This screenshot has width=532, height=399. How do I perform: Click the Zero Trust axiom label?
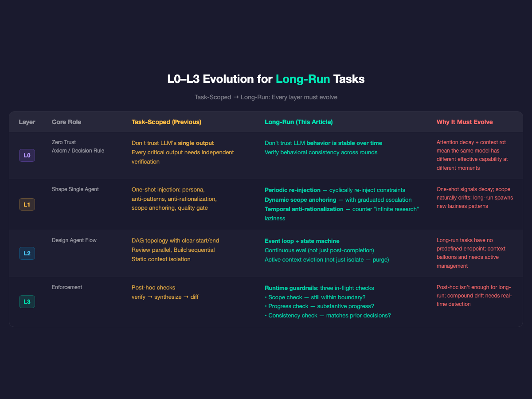coord(63,142)
